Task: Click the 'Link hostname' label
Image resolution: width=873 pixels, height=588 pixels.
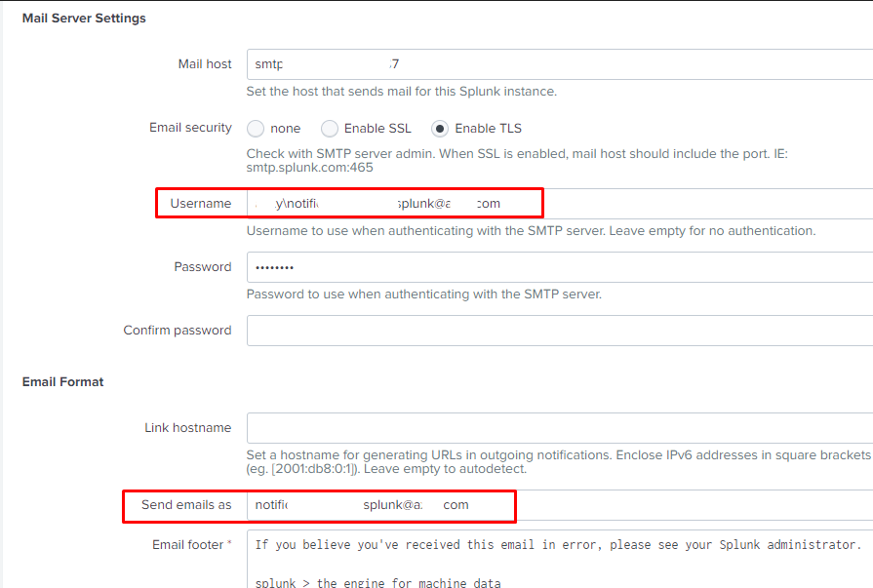Action: pyautogui.click(x=188, y=428)
